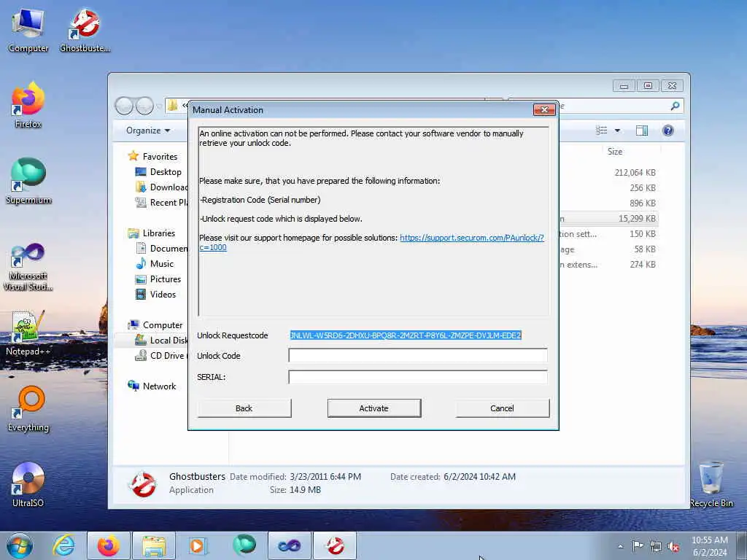
Task: Launch the Everything search shortcut
Action: (28, 408)
